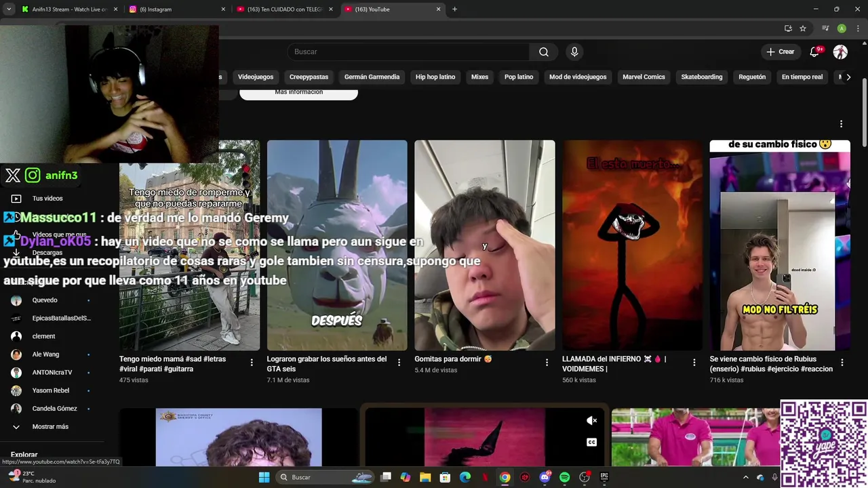This screenshot has height=488, width=868.
Task: Open Rubius cambio físico short thumbnail
Action: 780,245
